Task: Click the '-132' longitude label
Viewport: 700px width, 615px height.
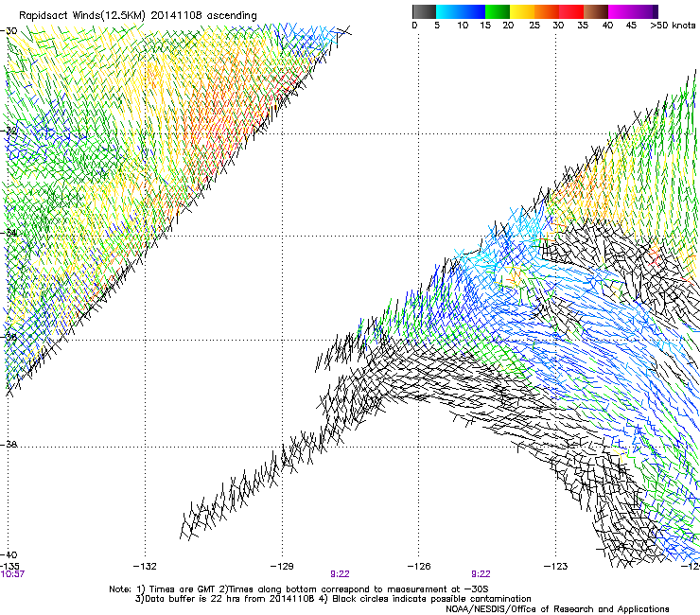Action: (x=145, y=567)
